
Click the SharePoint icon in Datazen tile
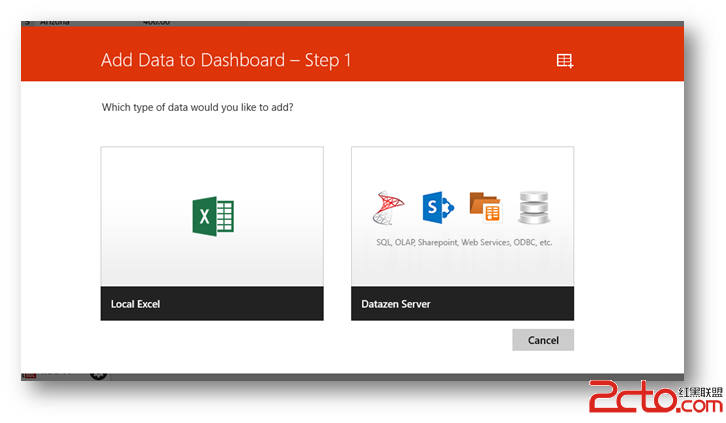click(438, 207)
